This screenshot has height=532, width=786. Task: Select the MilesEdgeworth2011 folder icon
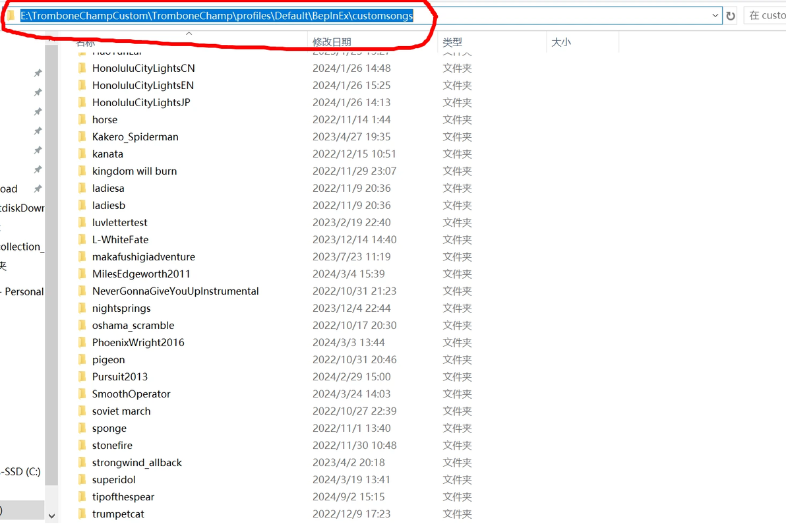pyautogui.click(x=82, y=274)
